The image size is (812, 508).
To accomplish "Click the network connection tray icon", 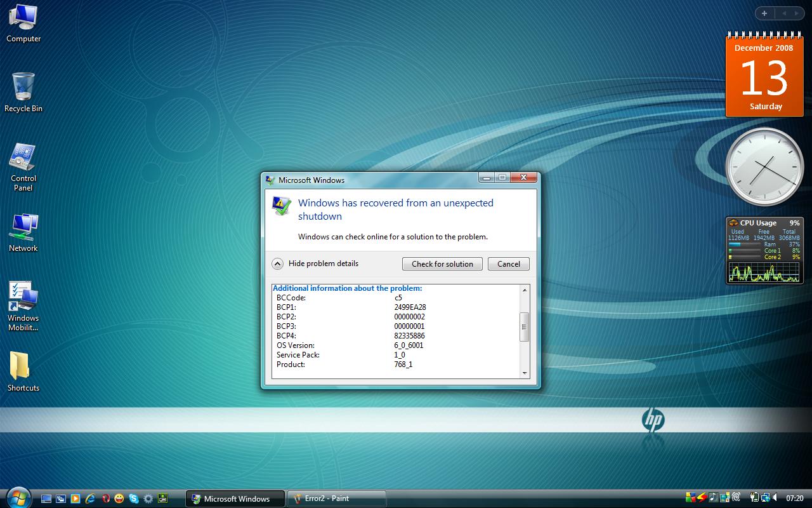I will pos(765,498).
